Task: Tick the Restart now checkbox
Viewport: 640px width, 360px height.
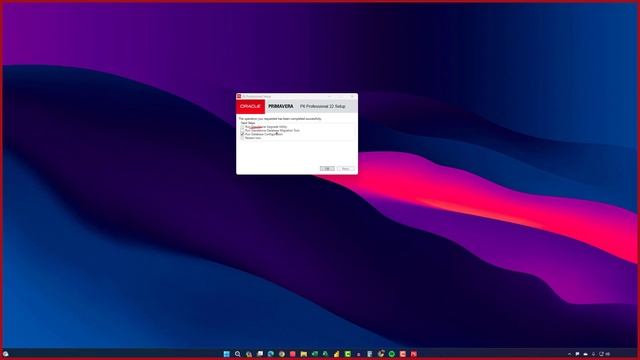Action: 242,138
